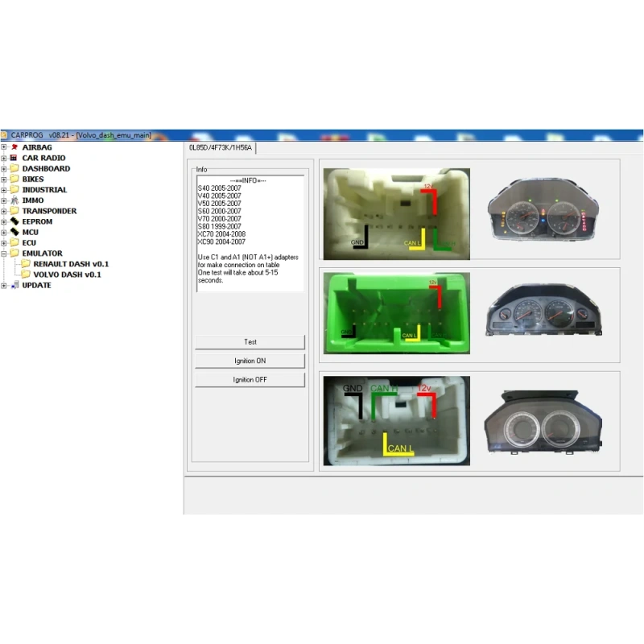Image resolution: width=644 pixels, height=644 pixels.
Task: Select the ECU folder icon
Action: tap(14, 243)
